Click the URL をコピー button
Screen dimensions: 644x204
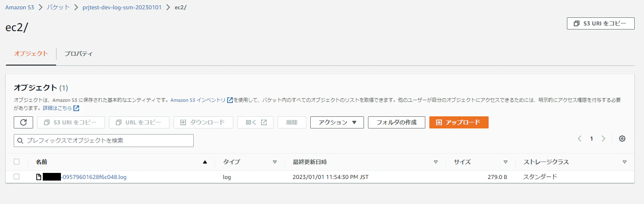pyautogui.click(x=139, y=122)
